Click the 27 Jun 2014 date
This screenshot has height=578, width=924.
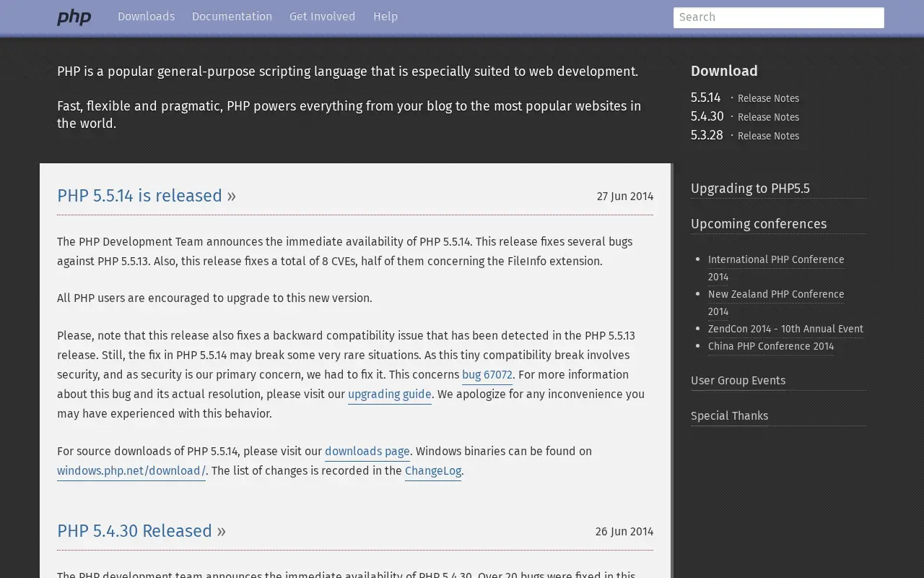[625, 197]
